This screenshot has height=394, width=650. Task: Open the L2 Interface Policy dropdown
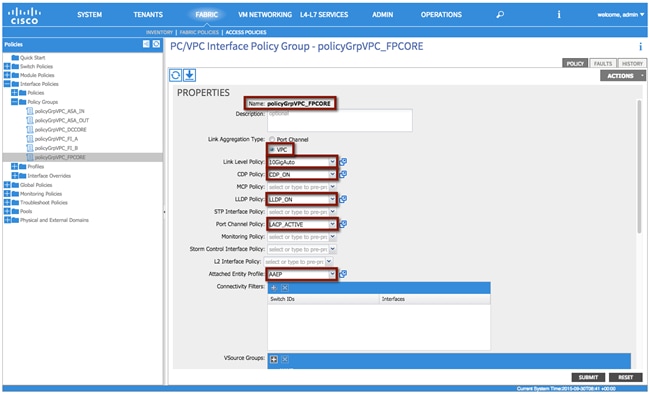pos(329,261)
